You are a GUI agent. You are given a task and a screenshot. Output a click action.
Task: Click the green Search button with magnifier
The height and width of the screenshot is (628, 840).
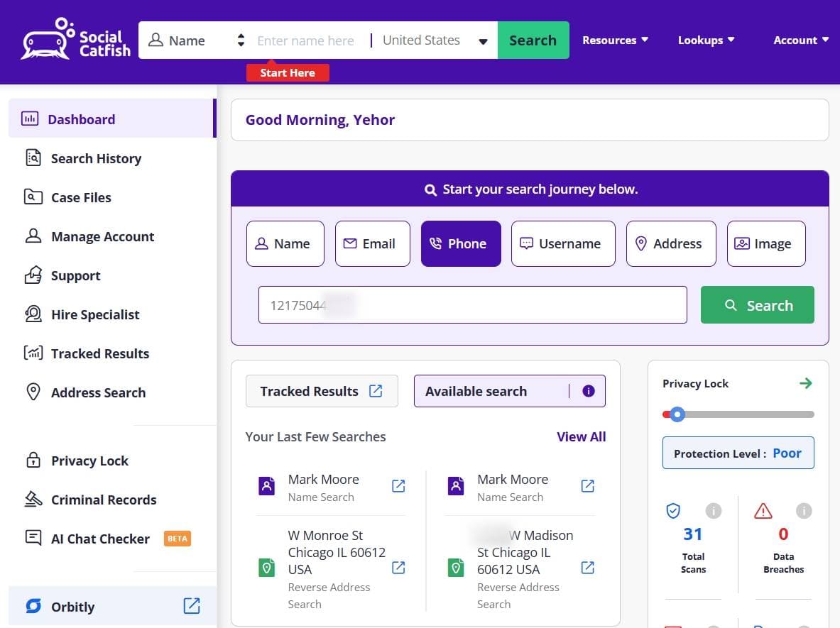757,304
